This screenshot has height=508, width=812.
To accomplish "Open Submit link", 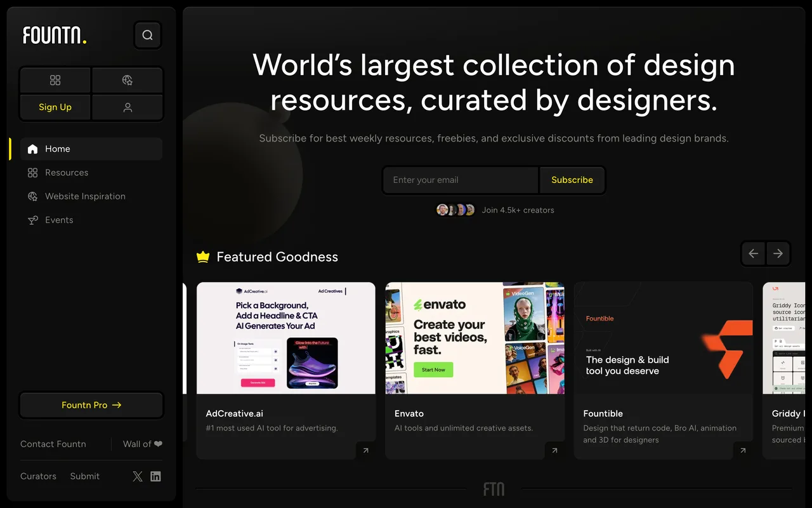I will [x=85, y=476].
